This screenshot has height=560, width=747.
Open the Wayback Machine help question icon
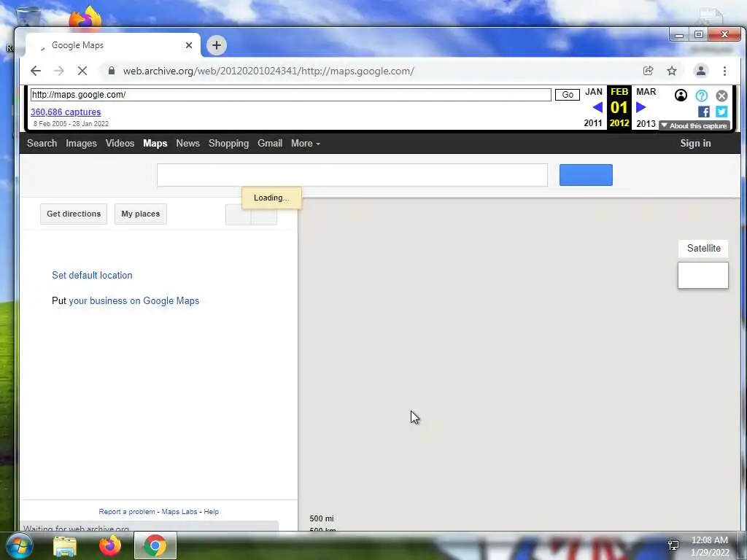tap(701, 96)
